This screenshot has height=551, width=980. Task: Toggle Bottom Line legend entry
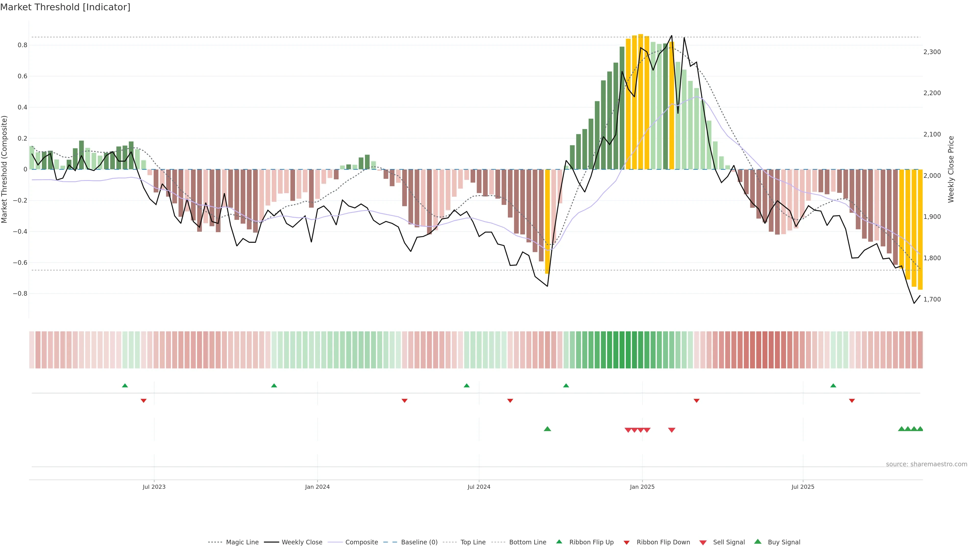point(527,542)
